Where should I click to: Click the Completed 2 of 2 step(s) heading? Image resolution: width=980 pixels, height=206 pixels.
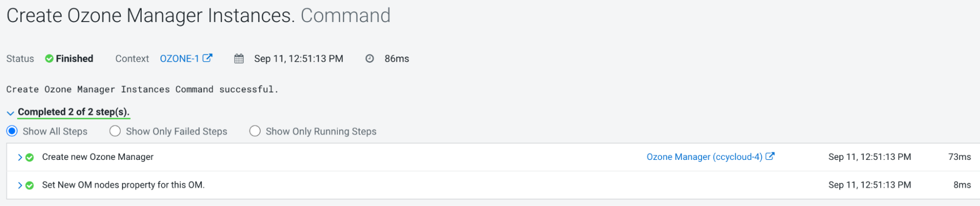pos(74,112)
